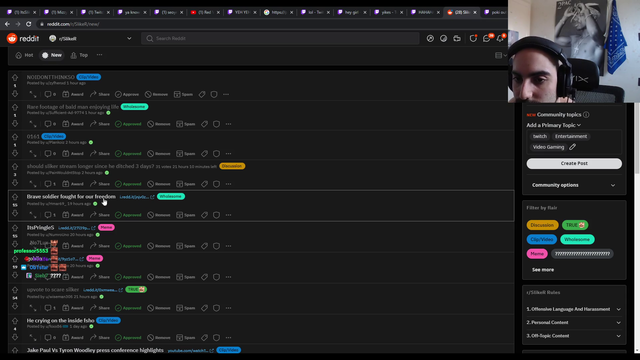Image resolution: width=640 pixels, height=360 pixels.
Task: Open the upvote to scare sliker post
Action: tap(53, 289)
